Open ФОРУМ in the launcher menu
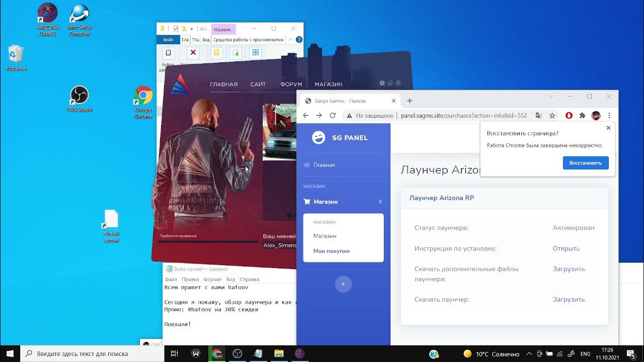 tap(291, 84)
